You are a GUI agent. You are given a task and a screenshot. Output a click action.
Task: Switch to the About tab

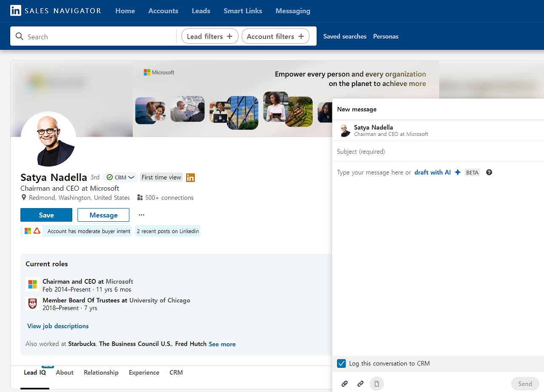coord(65,372)
